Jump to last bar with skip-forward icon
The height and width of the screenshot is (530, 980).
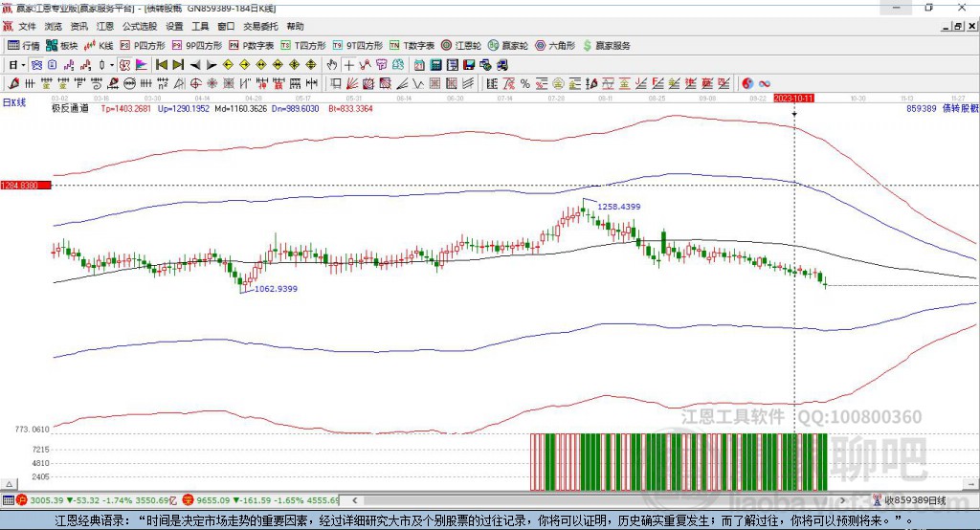click(178, 65)
